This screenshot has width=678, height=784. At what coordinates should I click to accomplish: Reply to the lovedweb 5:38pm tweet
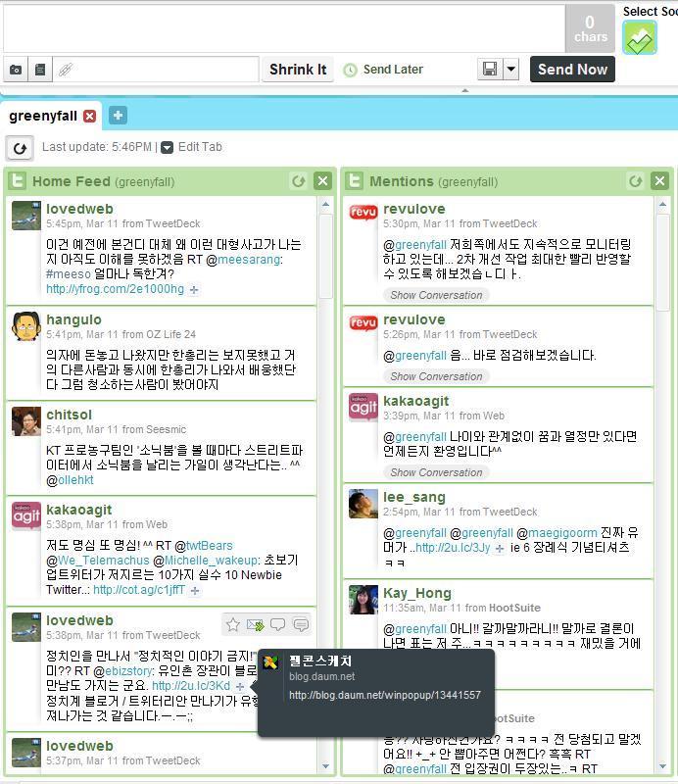(277, 624)
